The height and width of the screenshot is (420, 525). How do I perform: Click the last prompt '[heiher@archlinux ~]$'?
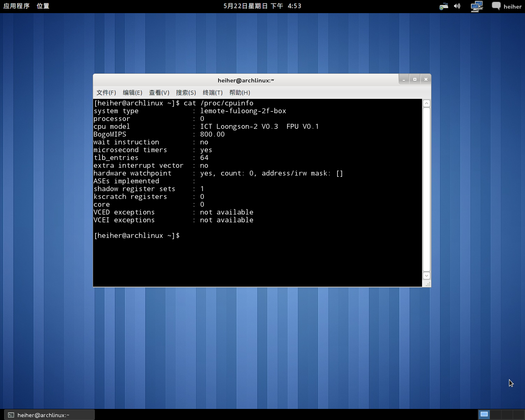tap(137, 235)
